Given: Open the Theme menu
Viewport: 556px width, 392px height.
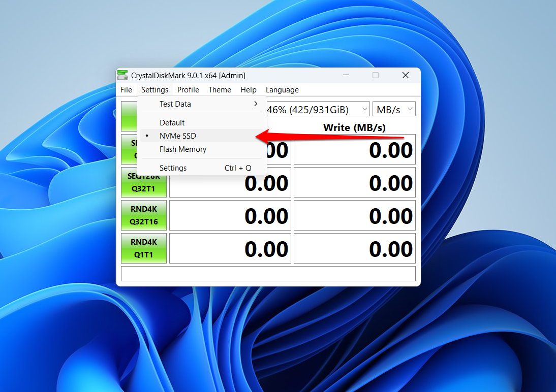Looking at the screenshot, I should coord(220,90).
